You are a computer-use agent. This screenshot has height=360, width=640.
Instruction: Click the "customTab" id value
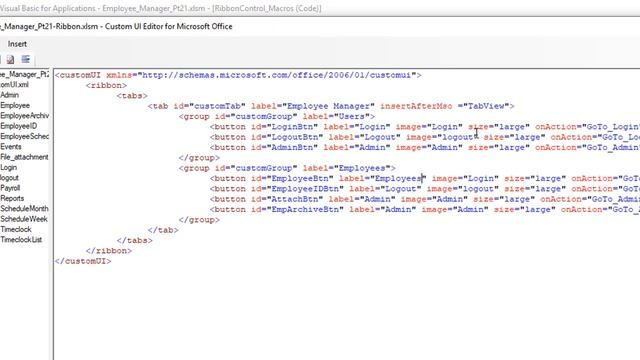click(x=217, y=106)
